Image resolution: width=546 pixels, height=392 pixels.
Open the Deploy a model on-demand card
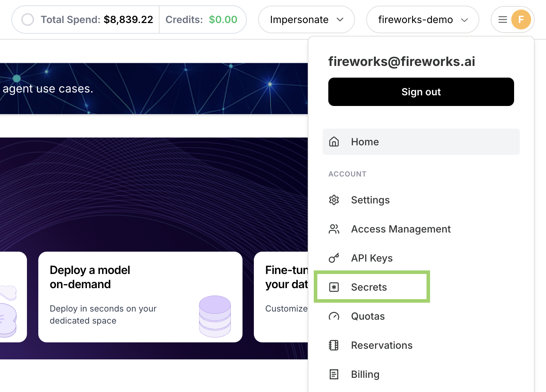pyautogui.click(x=140, y=297)
